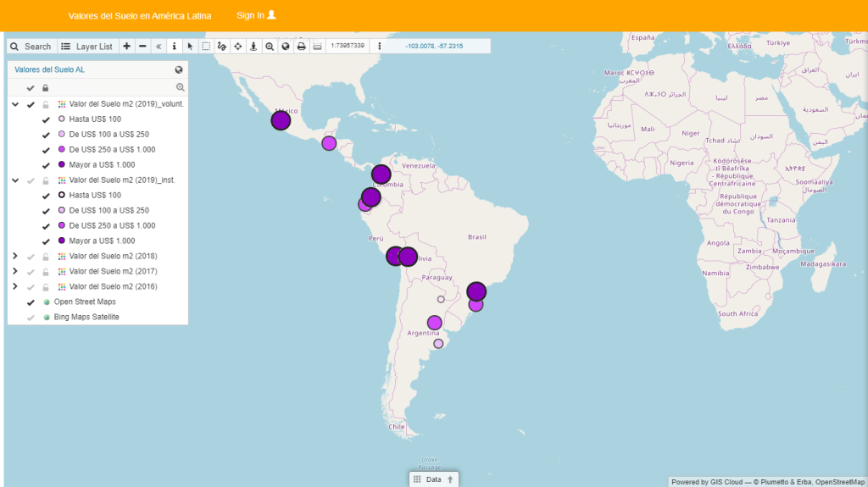Expand the Valor del Suelo m2 (2016) layer

(x=15, y=286)
